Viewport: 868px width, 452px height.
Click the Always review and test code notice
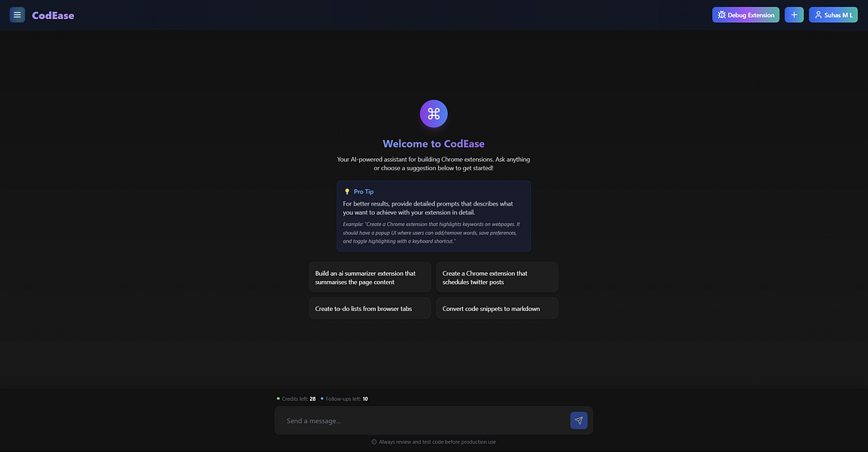click(x=437, y=442)
